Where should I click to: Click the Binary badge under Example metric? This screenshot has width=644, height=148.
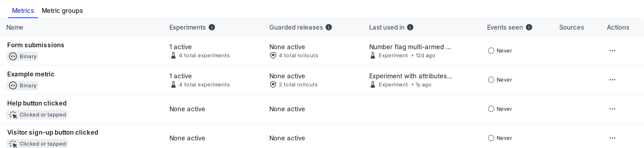click(x=22, y=85)
